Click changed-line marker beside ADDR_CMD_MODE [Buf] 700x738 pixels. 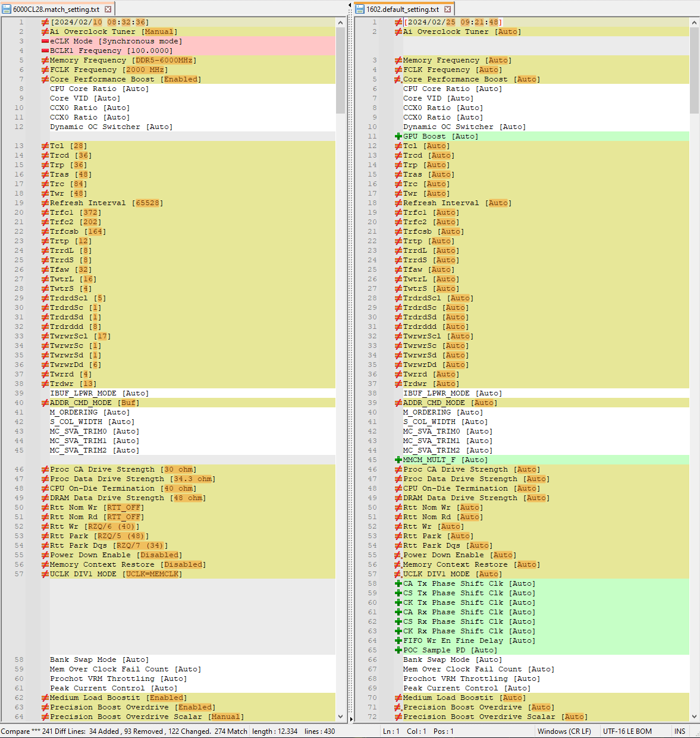pyautogui.click(x=45, y=403)
